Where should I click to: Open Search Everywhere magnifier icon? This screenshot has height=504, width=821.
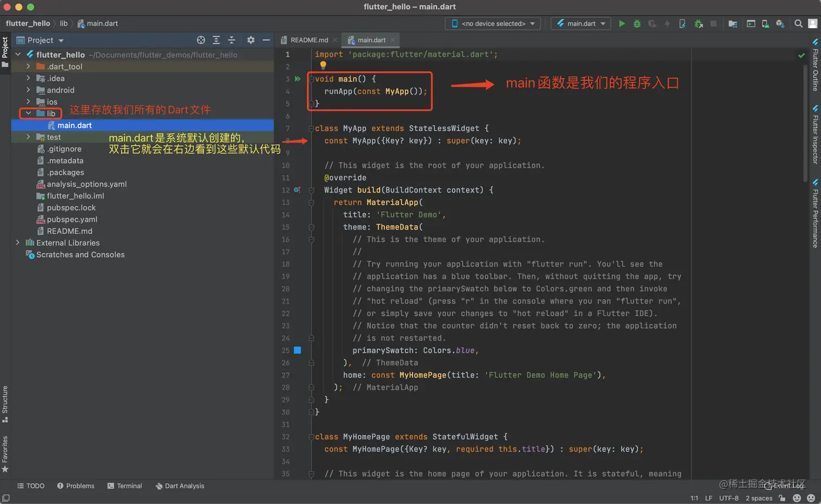pos(798,23)
